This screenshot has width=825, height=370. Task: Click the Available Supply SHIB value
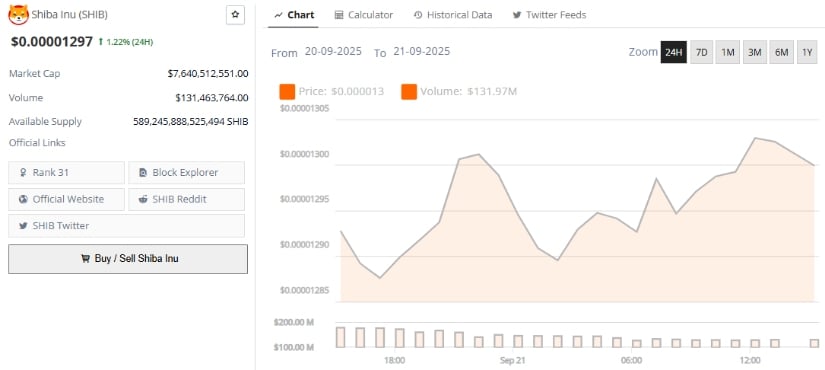click(x=190, y=122)
